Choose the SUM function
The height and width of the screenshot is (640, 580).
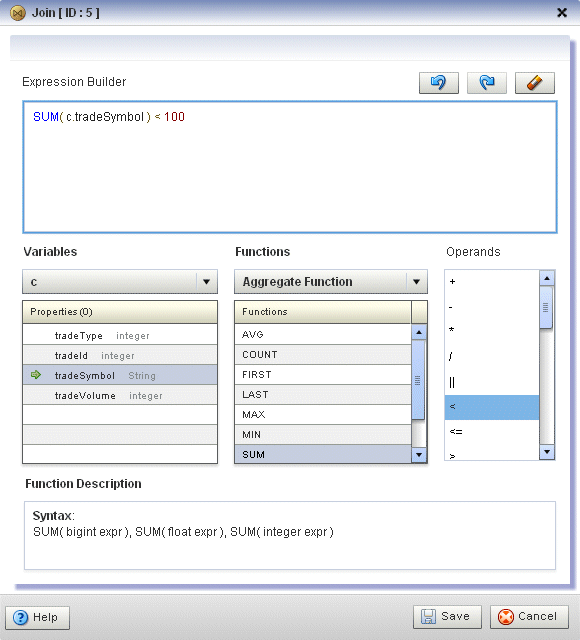(322, 454)
